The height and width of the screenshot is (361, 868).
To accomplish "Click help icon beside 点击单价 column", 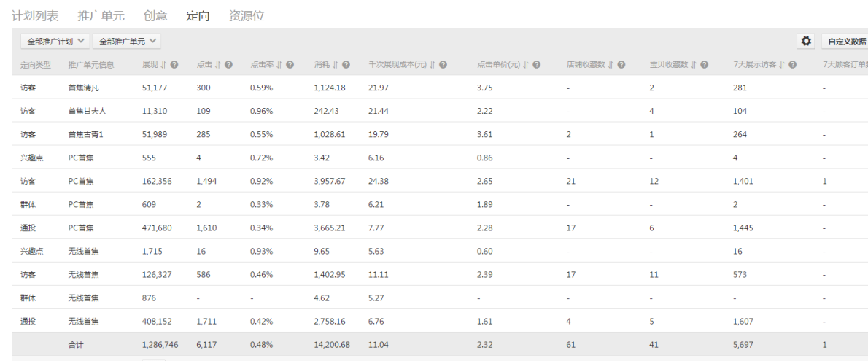I will coord(537,66).
